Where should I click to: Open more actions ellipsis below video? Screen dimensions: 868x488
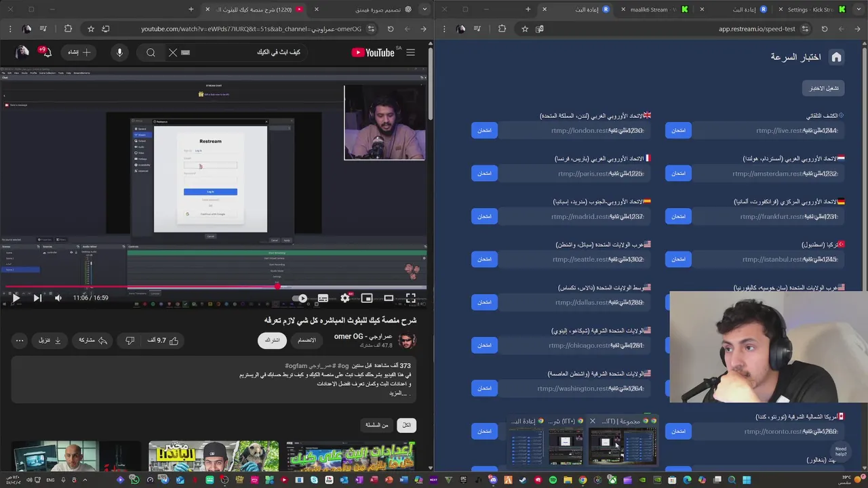pyautogui.click(x=20, y=340)
